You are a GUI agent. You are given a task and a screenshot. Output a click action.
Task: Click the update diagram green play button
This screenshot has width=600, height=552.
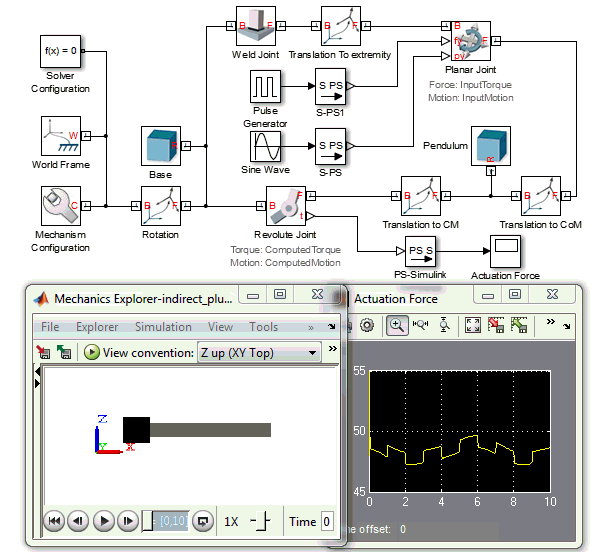pos(92,352)
